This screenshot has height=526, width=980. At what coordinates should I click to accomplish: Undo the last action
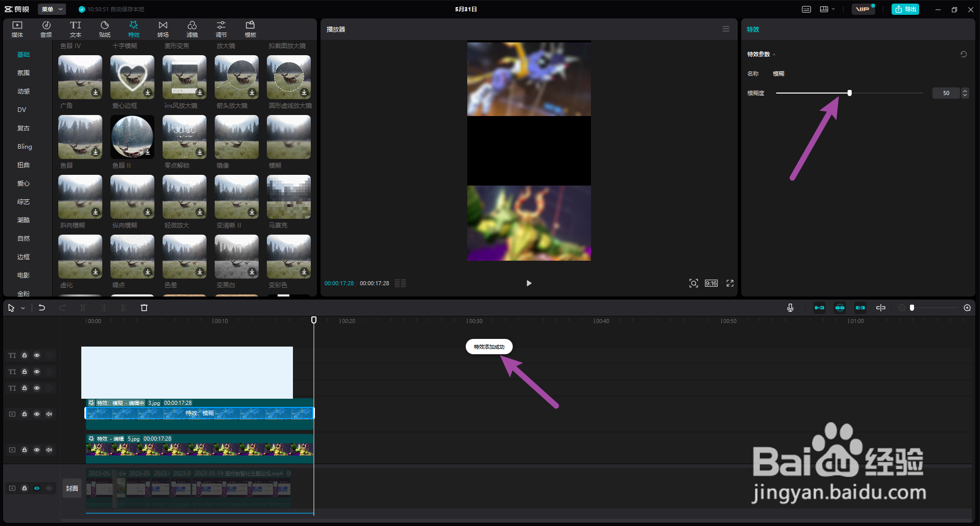coord(42,308)
